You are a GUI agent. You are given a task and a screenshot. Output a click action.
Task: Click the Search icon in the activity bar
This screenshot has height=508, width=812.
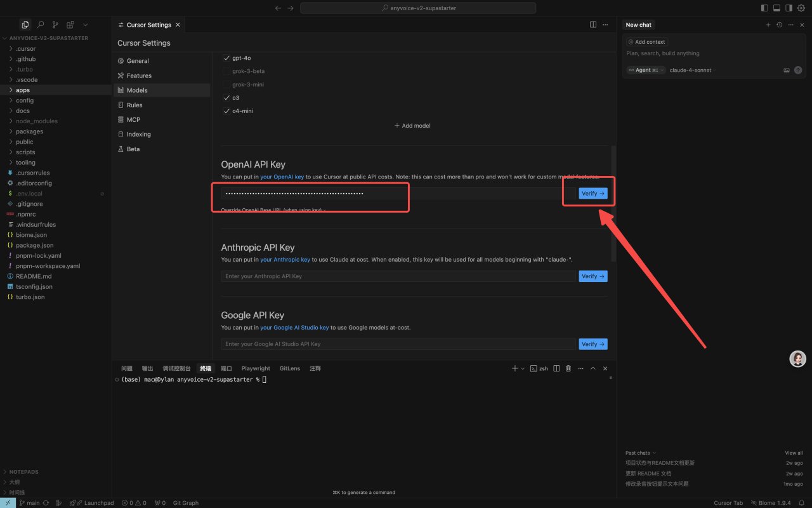40,25
